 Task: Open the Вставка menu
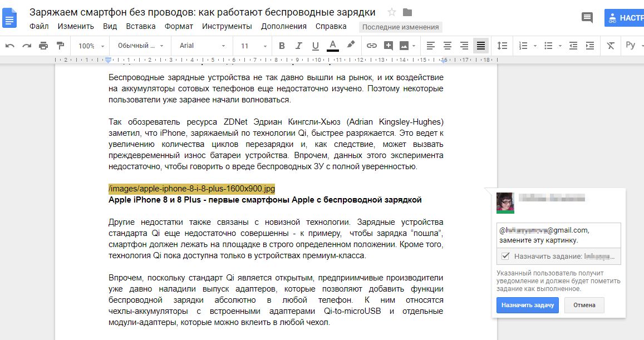[x=140, y=26]
